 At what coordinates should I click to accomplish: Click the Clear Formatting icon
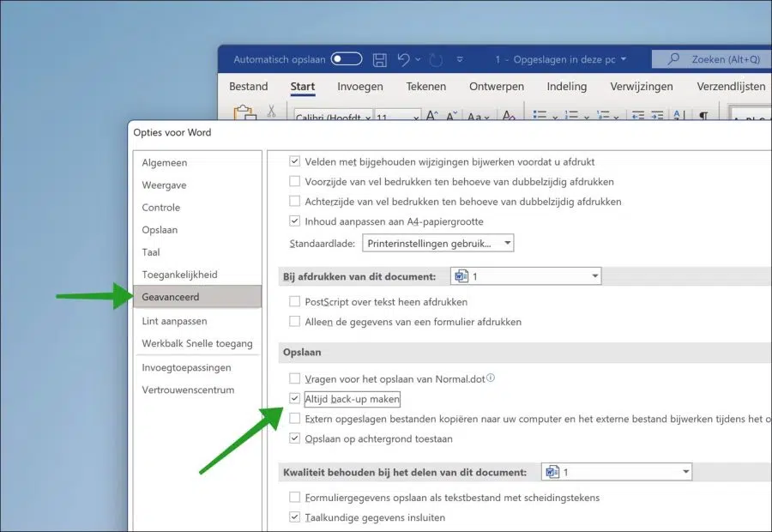point(509,116)
